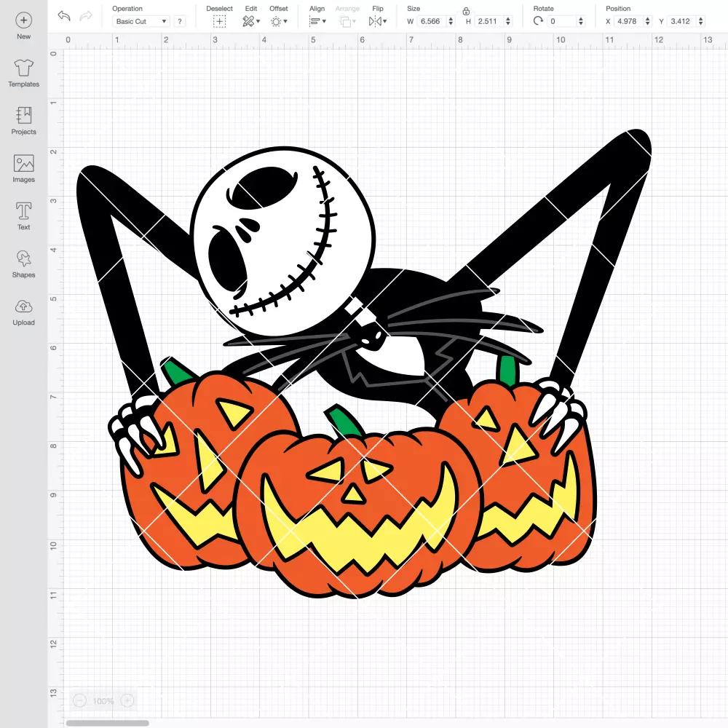Click the zoom in plus button

tap(127, 700)
